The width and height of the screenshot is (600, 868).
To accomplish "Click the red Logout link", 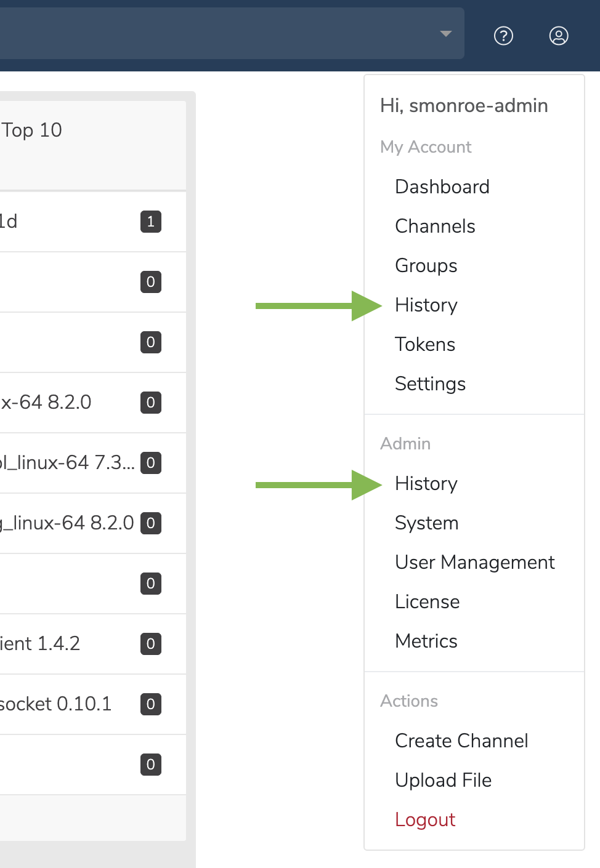I will [425, 819].
